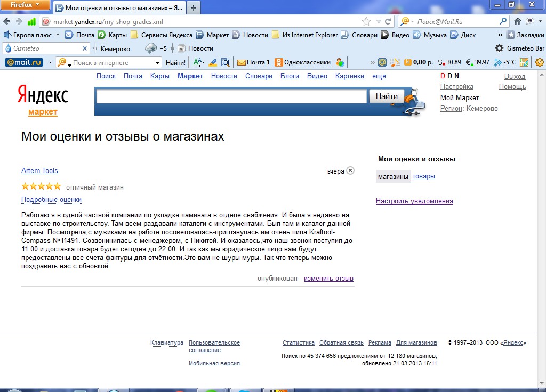Click the Gismeteo snow cloud weather icon
The image size is (546, 392).
click(x=151, y=48)
